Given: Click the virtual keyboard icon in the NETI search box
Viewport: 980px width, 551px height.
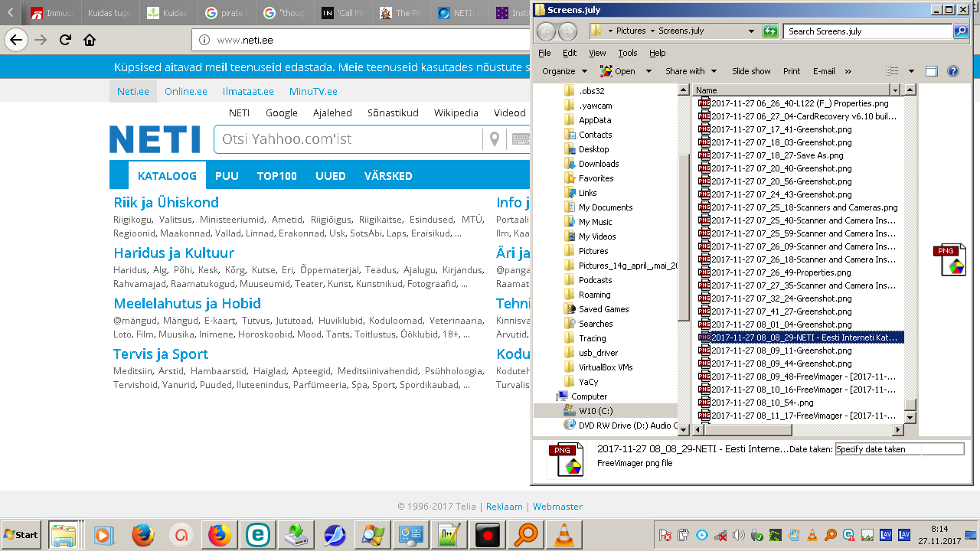Looking at the screenshot, I should tap(521, 139).
